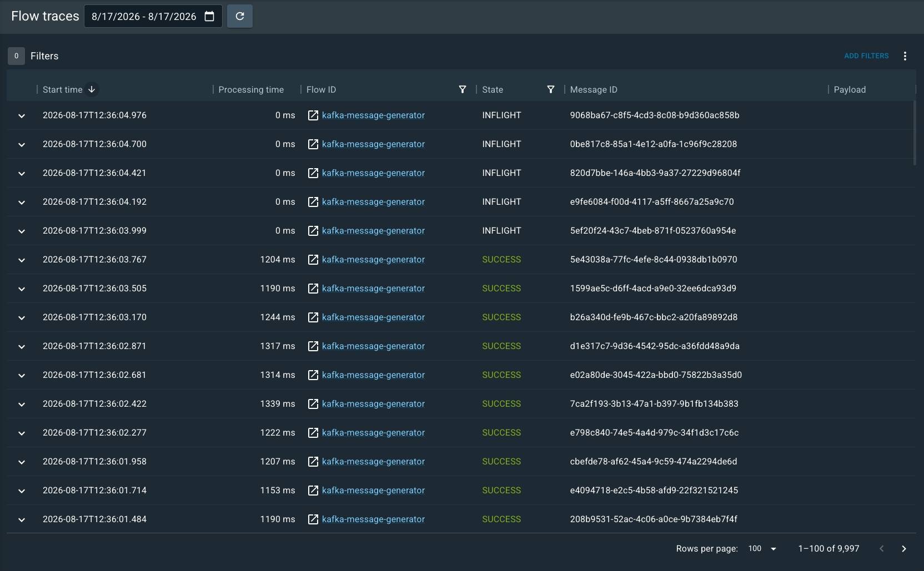The image size is (924, 571).
Task: Click the Message ID column header
Action: coord(594,89)
